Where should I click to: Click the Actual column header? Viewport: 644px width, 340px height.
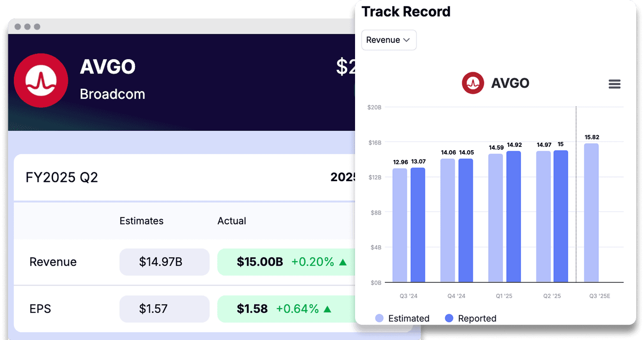tap(232, 221)
